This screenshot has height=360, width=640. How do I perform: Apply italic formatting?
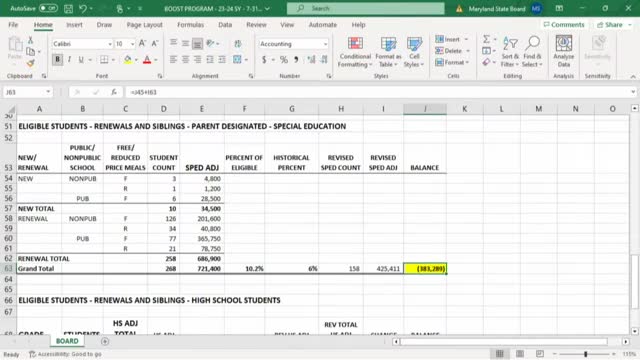[x=69, y=60]
